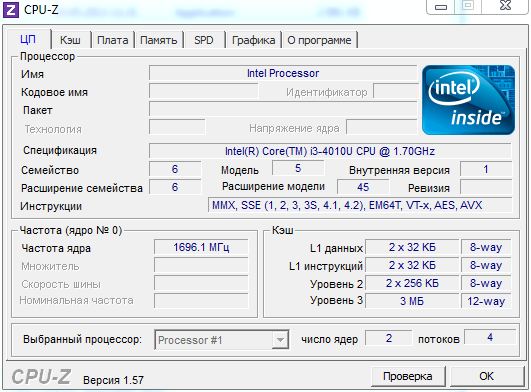The height and width of the screenshot is (392, 531).
Task: Click the Модель value 5
Action: (298, 168)
